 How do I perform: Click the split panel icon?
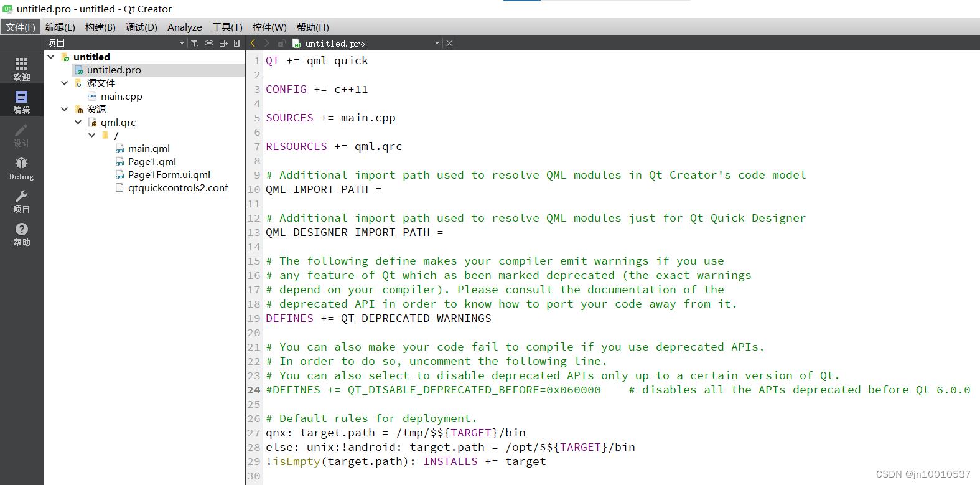pos(223,43)
